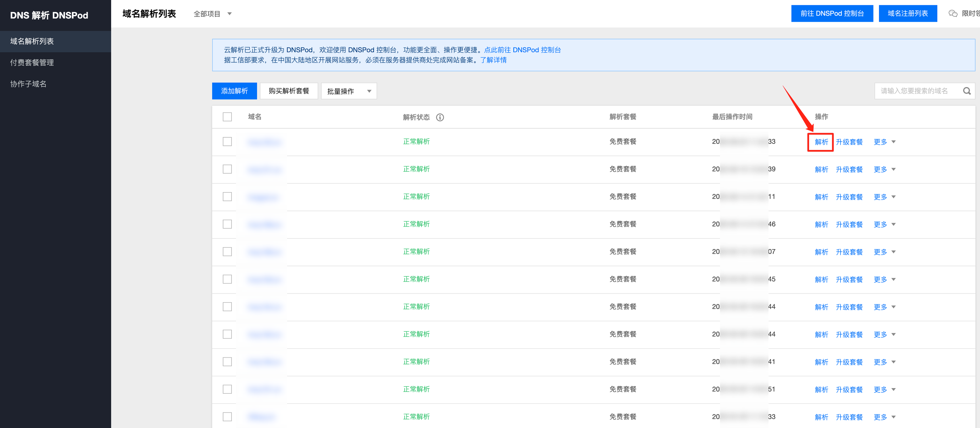Click the WeChat icon near 限时领

tap(952, 14)
